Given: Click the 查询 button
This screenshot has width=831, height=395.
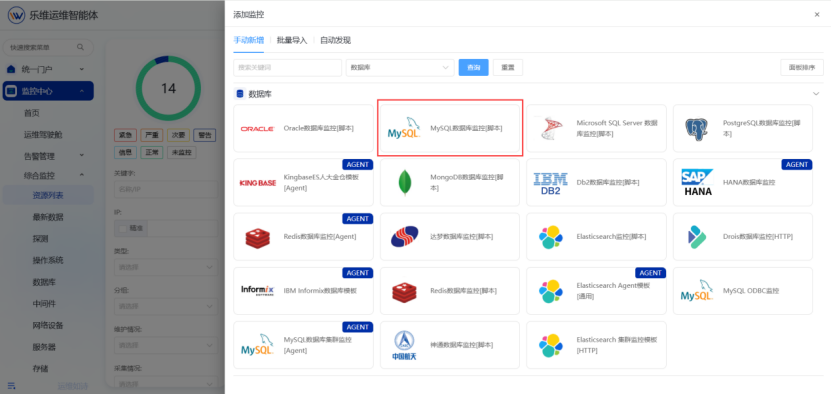Looking at the screenshot, I should pyautogui.click(x=473, y=67).
